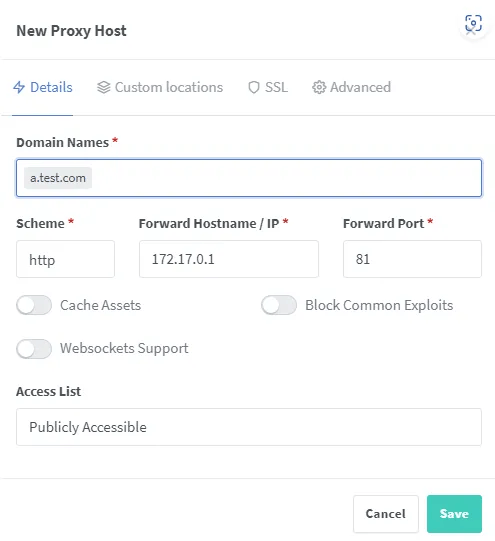Enable the Websockets Support toggle
Viewport: 495px width, 541px height.
34,348
